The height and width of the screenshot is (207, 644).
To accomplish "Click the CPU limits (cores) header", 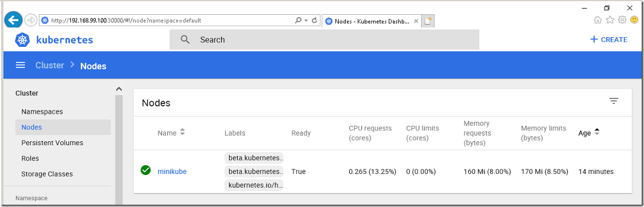I will (x=422, y=133).
